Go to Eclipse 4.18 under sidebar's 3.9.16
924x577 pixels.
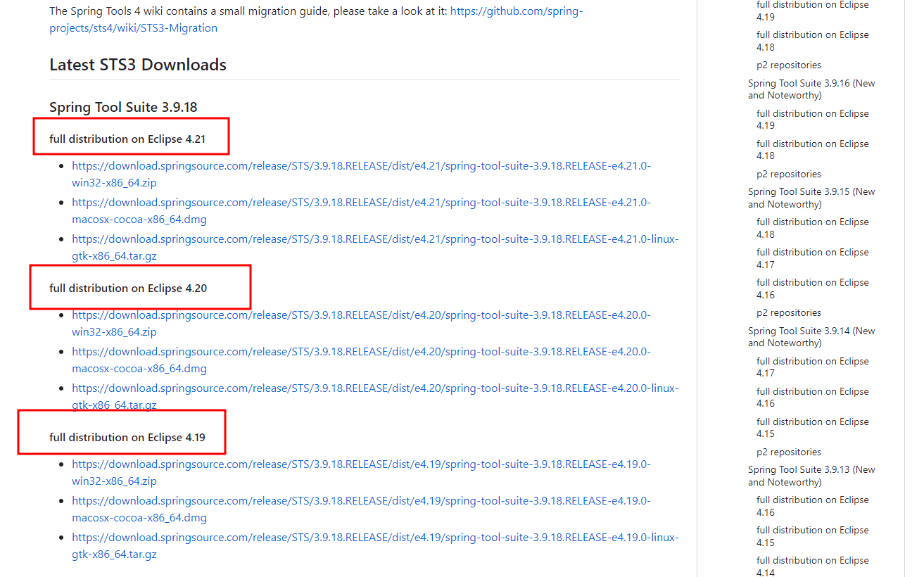(x=813, y=150)
